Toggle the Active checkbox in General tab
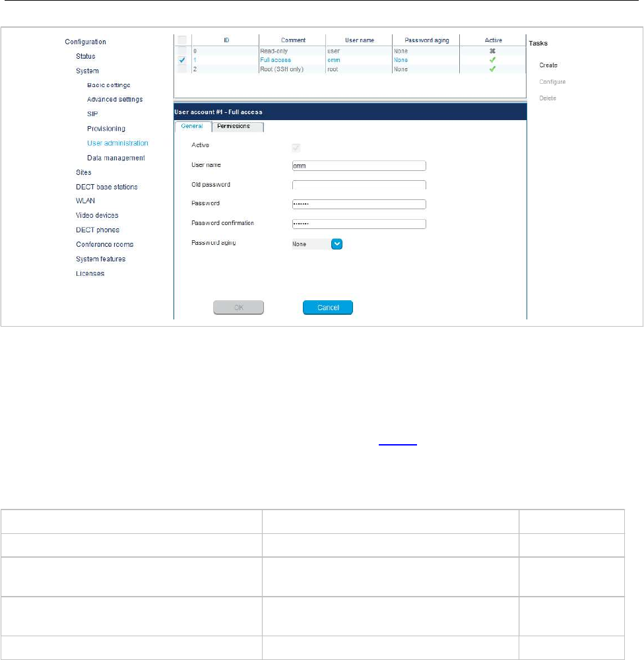The width and height of the screenshot is (644, 660). pos(296,148)
